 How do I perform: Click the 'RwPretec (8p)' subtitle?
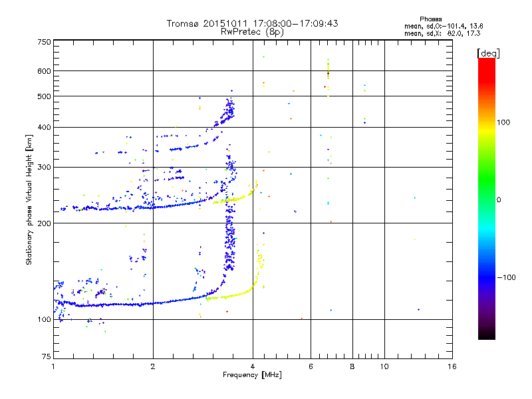point(253,32)
